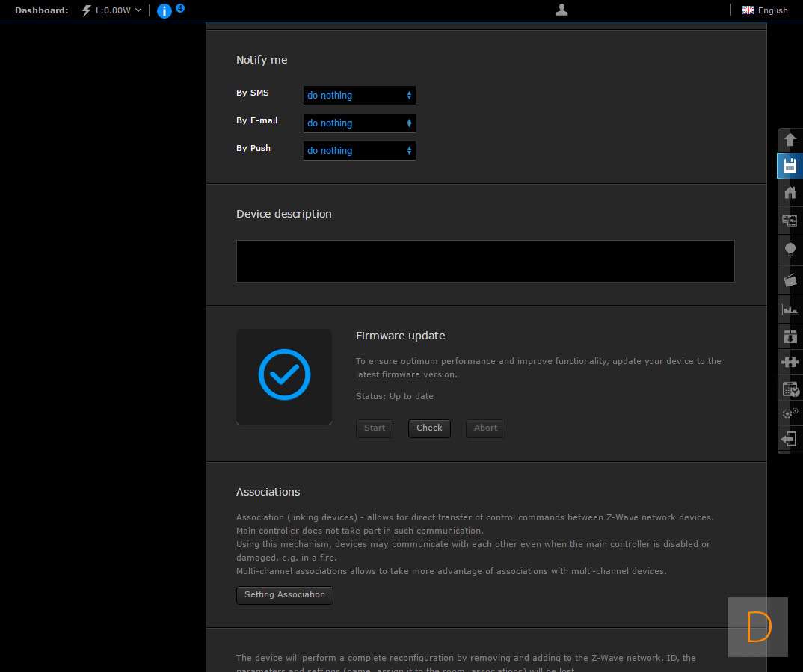Open the plugins puzzle piece icon
The image size is (803, 672).
(790, 362)
